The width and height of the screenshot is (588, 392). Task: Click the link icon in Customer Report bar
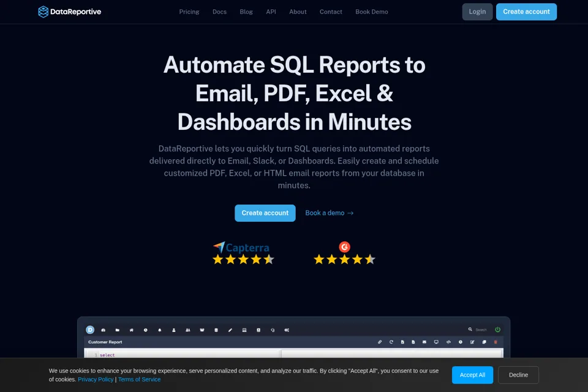[380, 342]
